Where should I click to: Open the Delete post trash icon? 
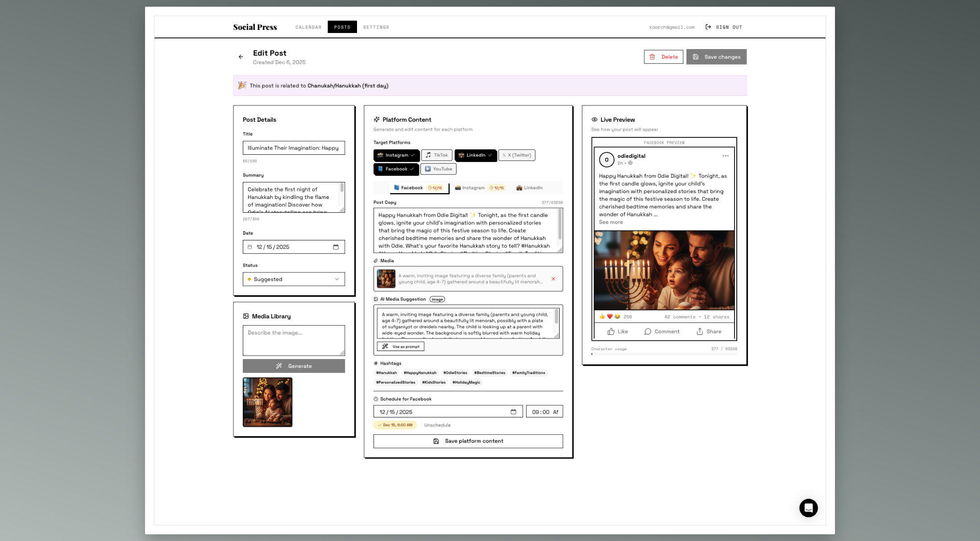tap(653, 57)
